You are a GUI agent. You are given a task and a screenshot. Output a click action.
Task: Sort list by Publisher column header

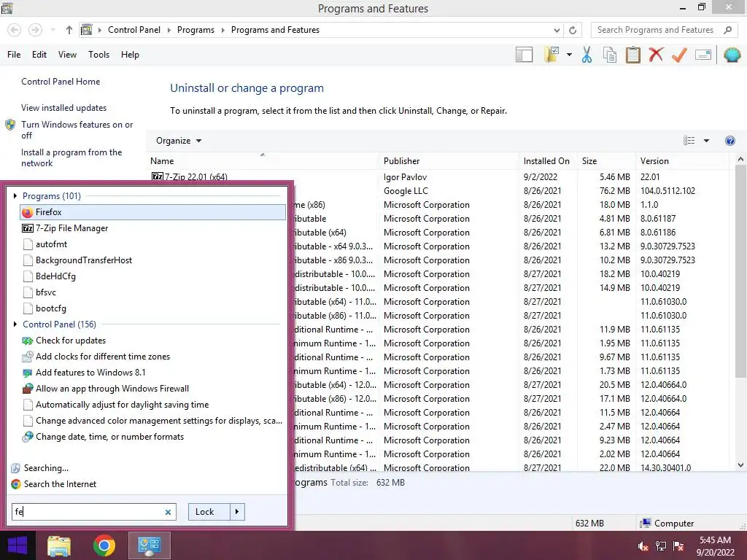pos(449,161)
